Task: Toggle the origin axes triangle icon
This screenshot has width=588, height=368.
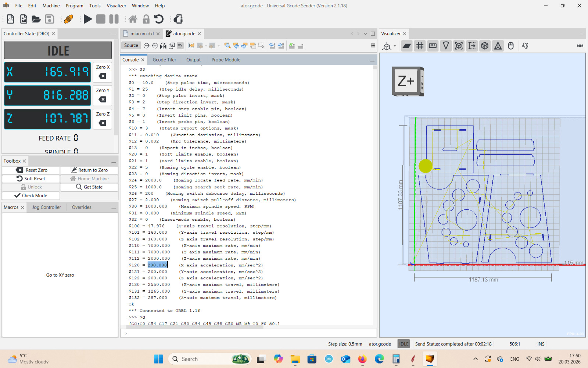Action: 498,46
